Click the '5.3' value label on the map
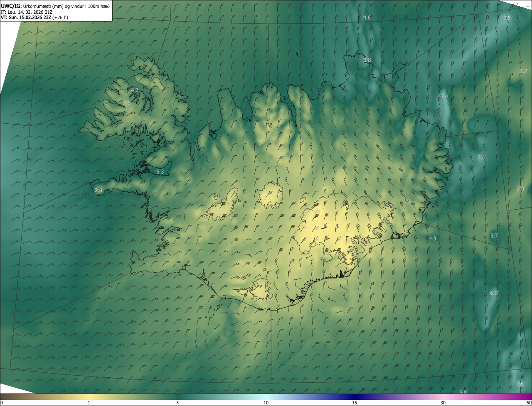This screenshot has width=532, height=406. click(x=160, y=171)
